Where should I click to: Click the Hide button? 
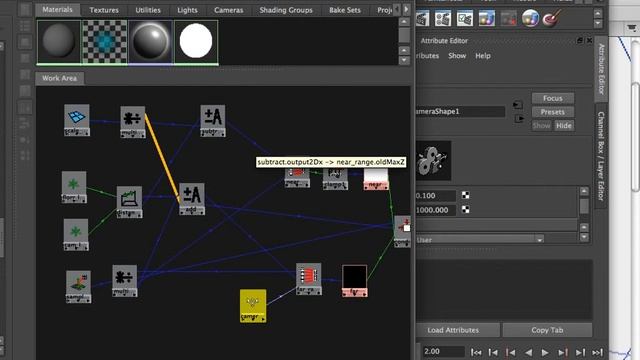(564, 126)
